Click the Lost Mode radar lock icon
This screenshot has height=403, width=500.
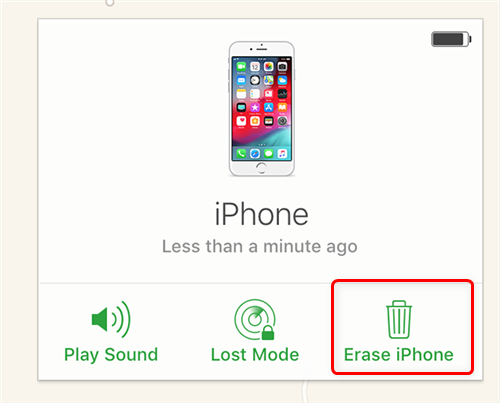pos(255,319)
